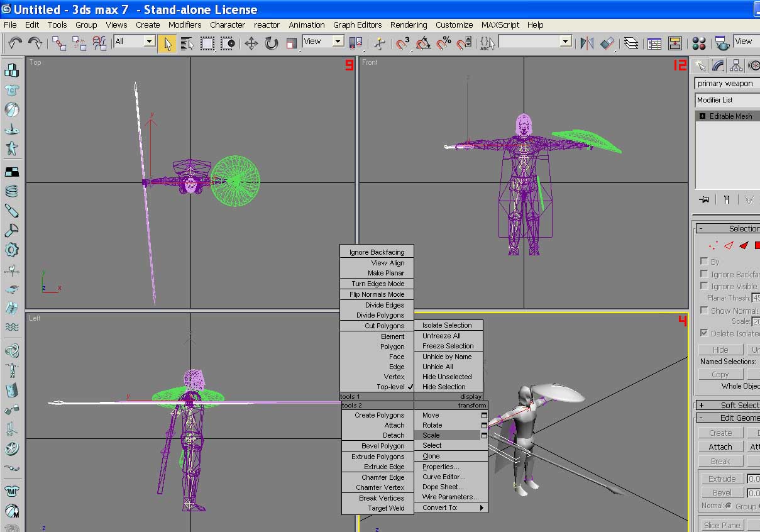This screenshot has height=532, width=760.
Task: Toggle the Show Normals checkbox
Action: [x=704, y=311]
